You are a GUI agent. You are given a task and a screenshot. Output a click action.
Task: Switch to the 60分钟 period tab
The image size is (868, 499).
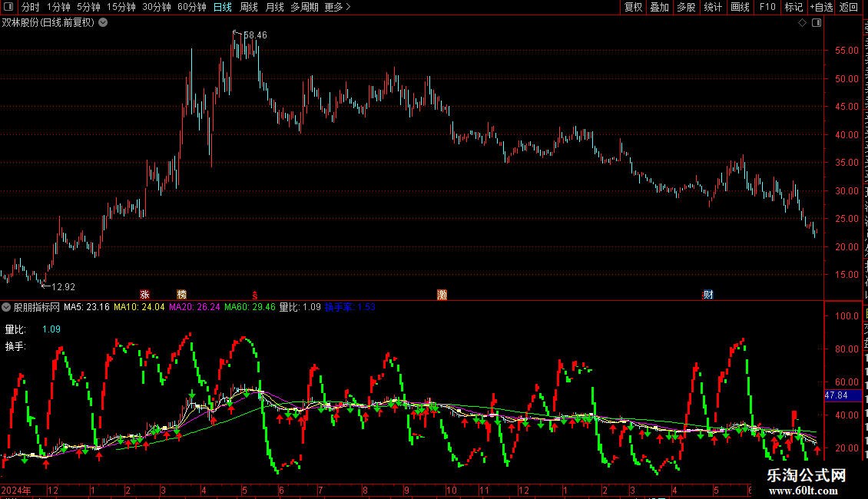coord(192,7)
